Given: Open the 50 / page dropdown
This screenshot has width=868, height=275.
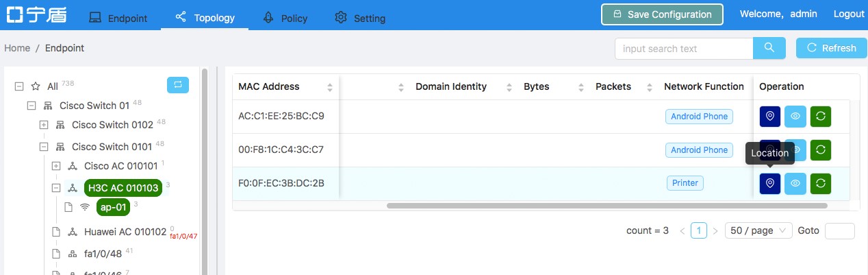Looking at the screenshot, I should coord(758,230).
